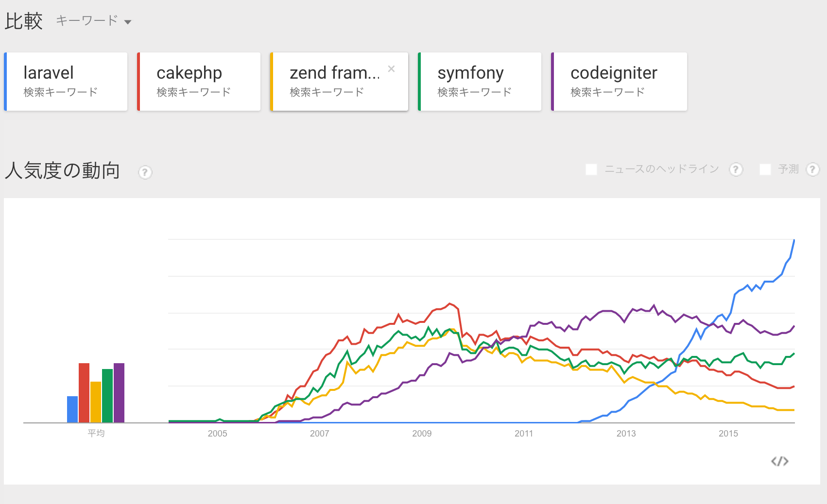This screenshot has width=827, height=504.
Task: Click the green symfony average bar
Action: coord(107,396)
